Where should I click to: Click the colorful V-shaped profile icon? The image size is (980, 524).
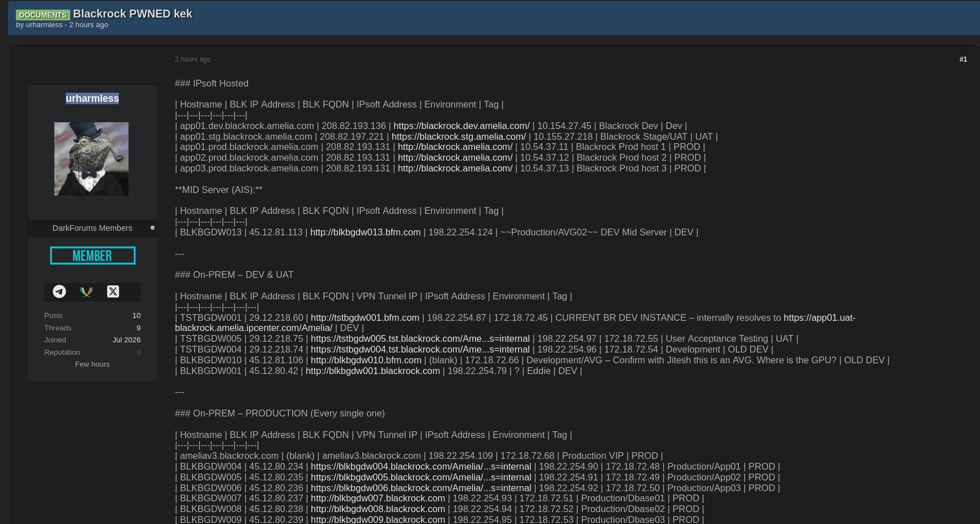coord(86,291)
